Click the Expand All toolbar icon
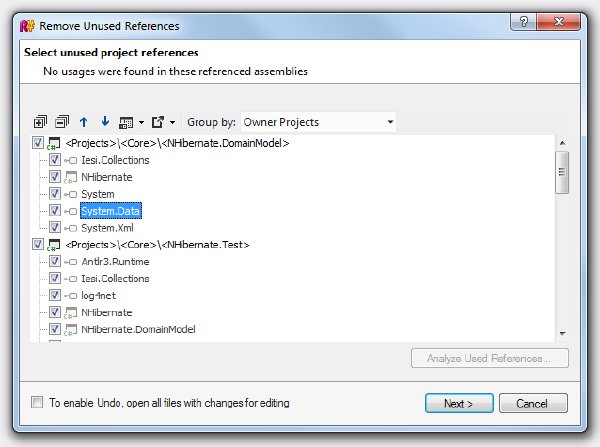Screen dimensions: 600x447 click(x=40, y=122)
